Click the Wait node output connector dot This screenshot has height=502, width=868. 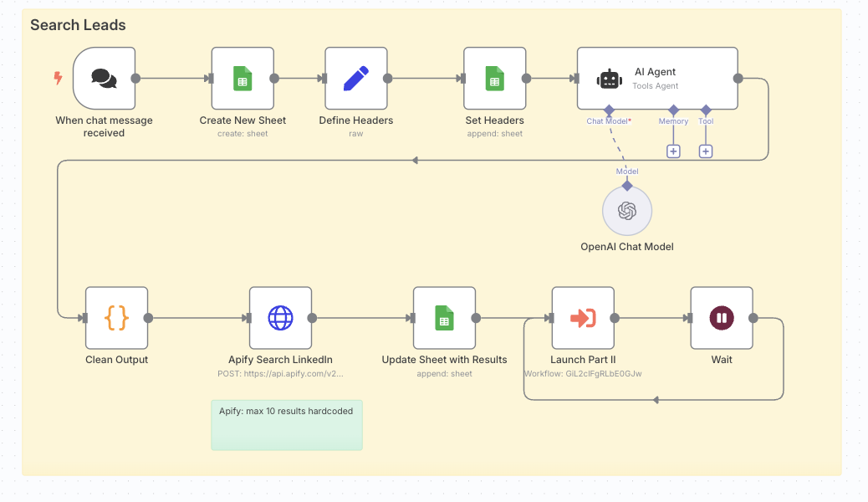tap(753, 318)
